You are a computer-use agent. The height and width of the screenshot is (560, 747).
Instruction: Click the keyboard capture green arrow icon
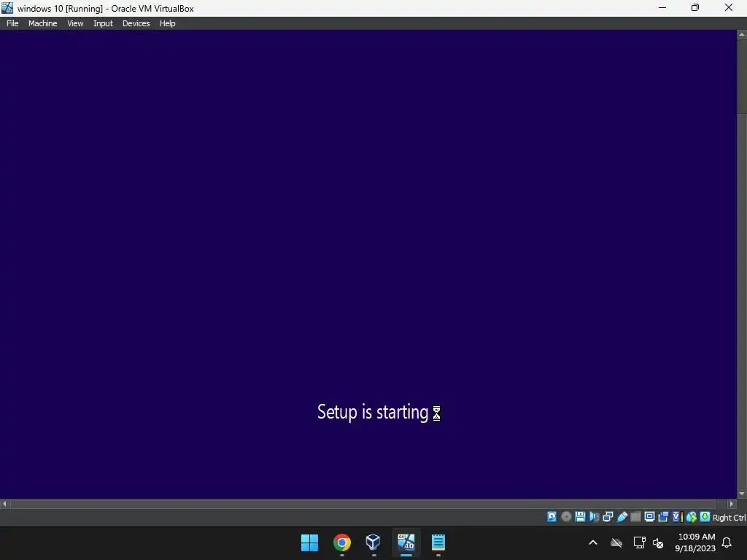(705, 517)
